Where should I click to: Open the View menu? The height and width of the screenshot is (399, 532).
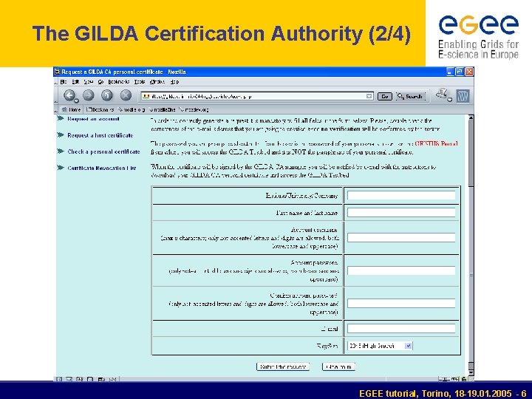pos(89,82)
